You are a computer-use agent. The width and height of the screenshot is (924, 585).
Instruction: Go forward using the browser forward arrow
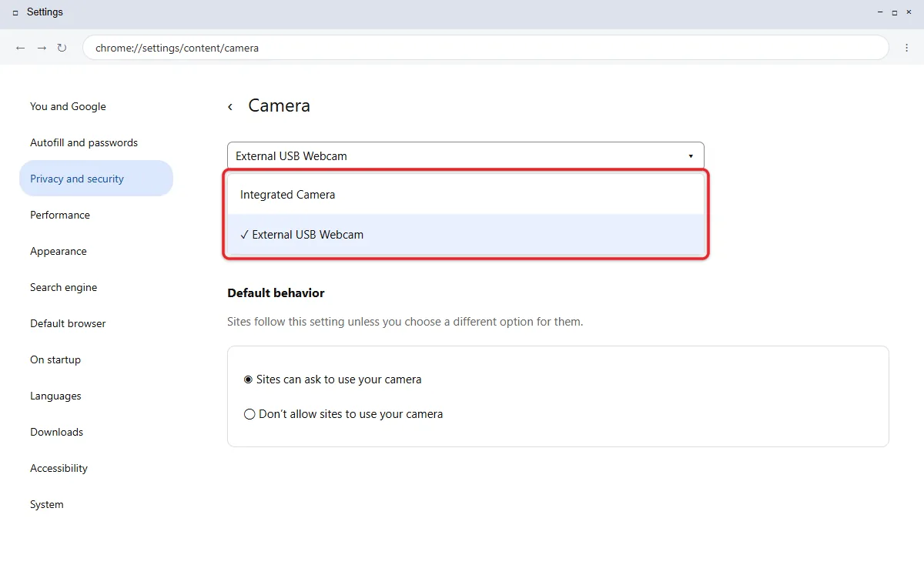point(42,48)
